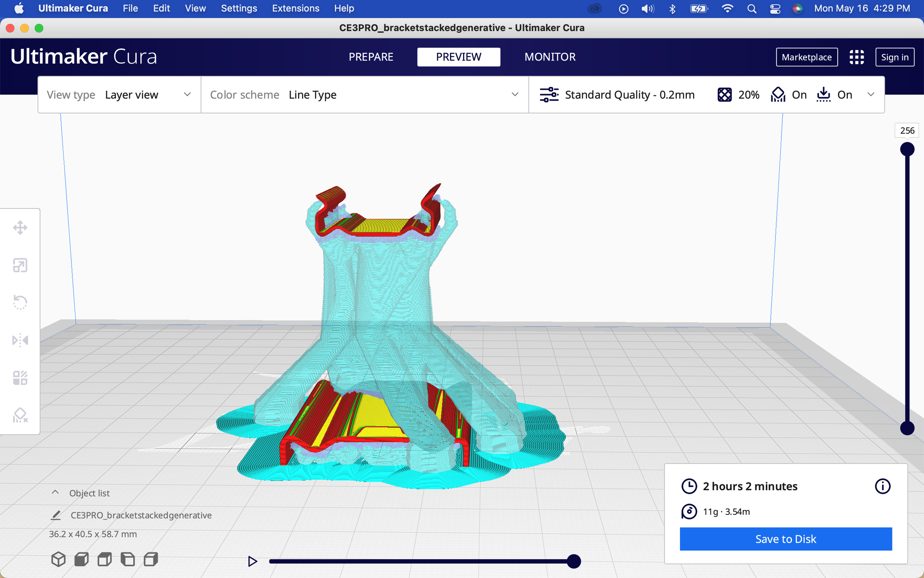Play the layer preview simulation
The image size is (924, 578).
click(x=253, y=561)
